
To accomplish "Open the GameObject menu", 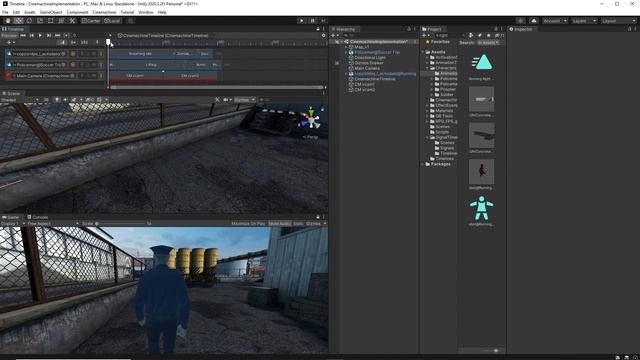I will pyautogui.click(x=51, y=12).
